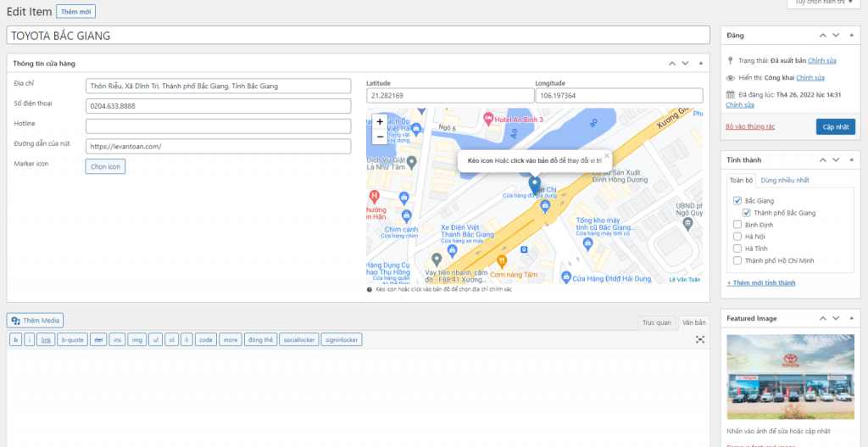This screenshot has width=868, height=447.
Task: Switch to the Văn bản editor tab
Action: (693, 322)
